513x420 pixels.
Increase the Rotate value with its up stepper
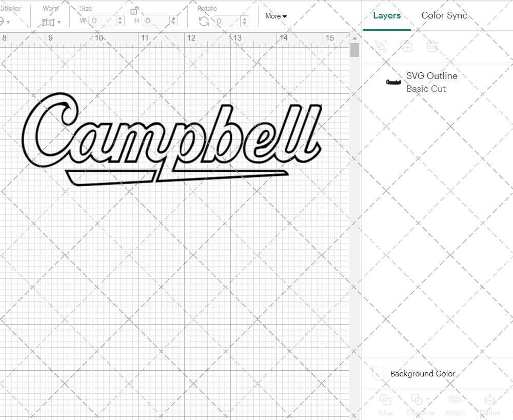click(245, 18)
